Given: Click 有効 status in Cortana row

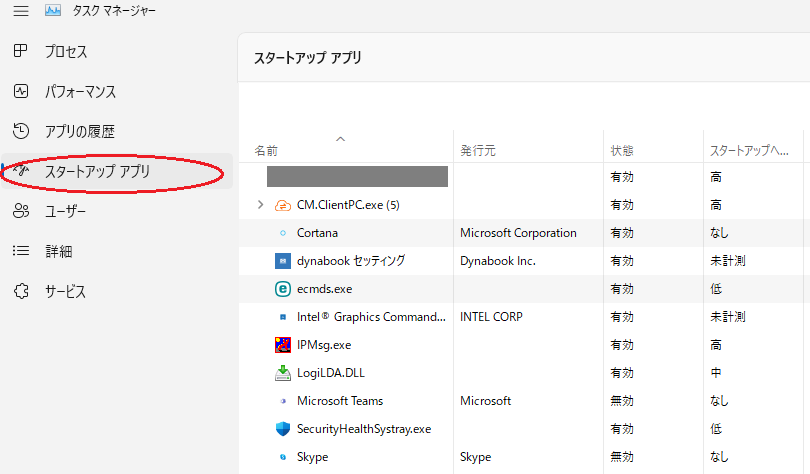Looking at the screenshot, I should (x=622, y=233).
